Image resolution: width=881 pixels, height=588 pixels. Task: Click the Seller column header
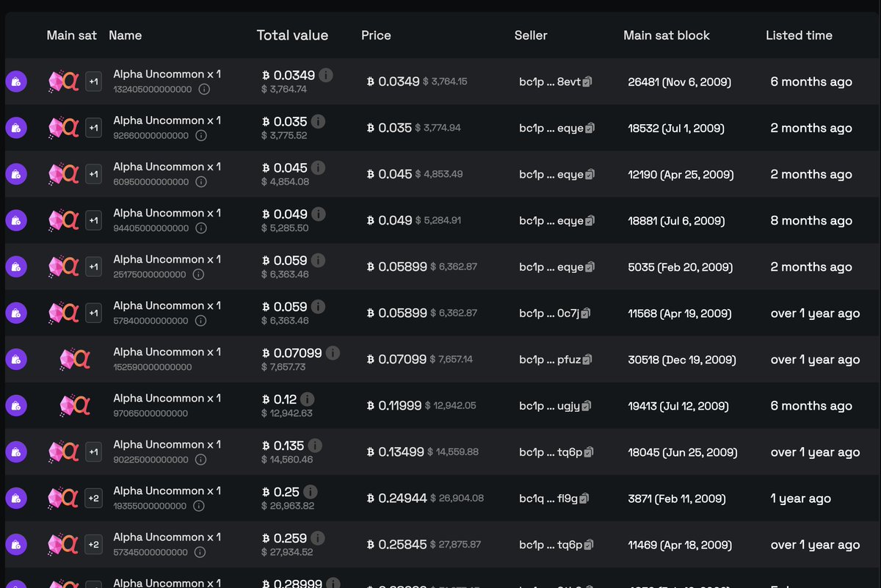pyautogui.click(x=531, y=35)
